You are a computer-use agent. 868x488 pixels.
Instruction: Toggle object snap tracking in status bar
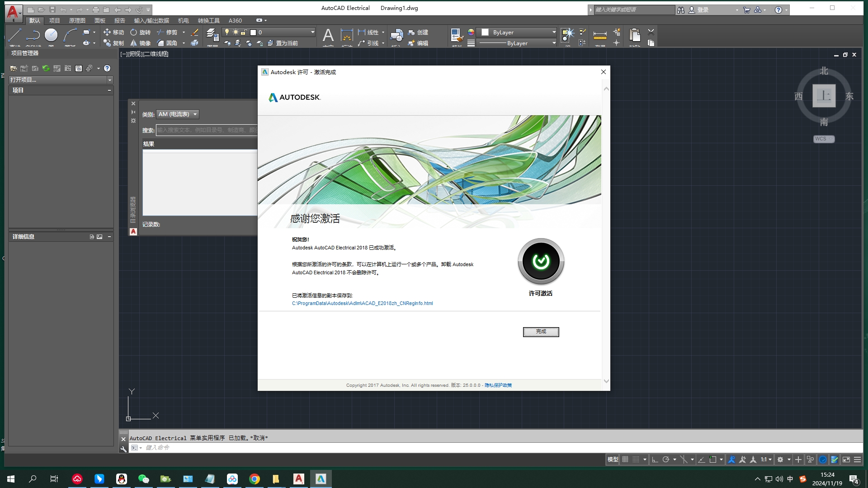click(702, 460)
